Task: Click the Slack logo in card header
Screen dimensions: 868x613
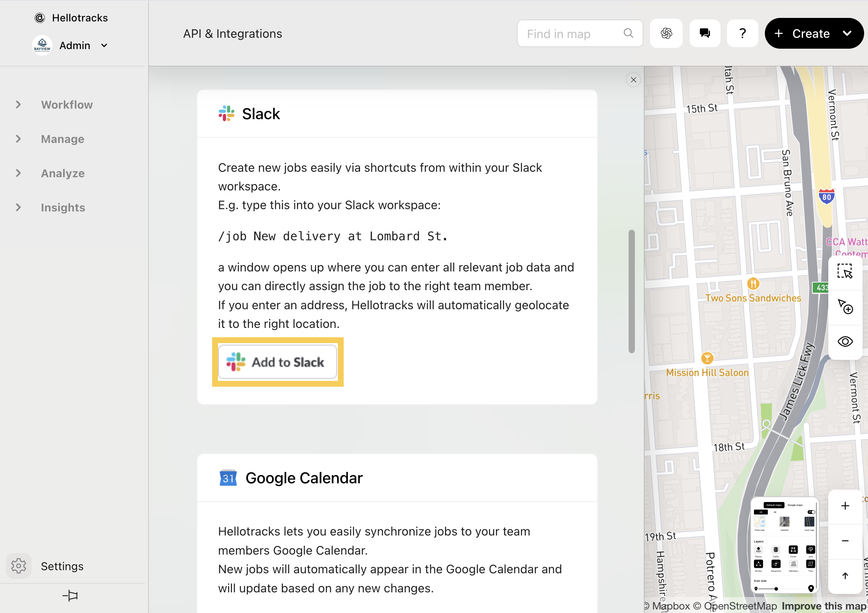Action: pyautogui.click(x=227, y=113)
